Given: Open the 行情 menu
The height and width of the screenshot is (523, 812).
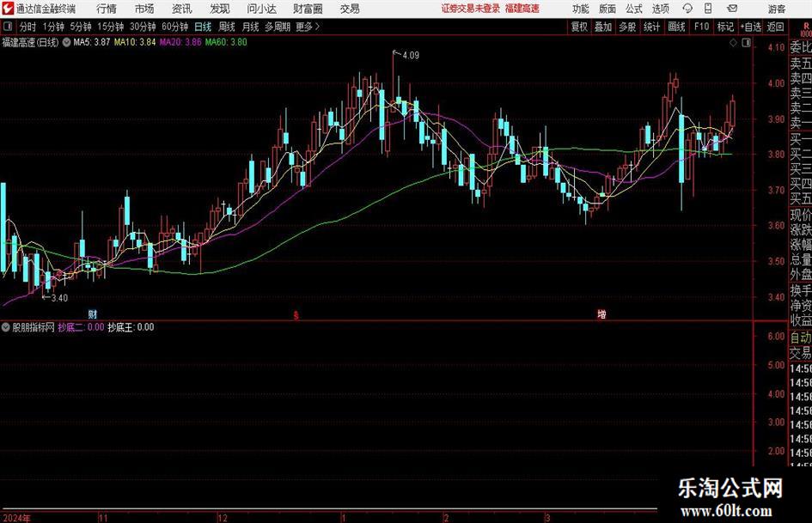Looking at the screenshot, I should coord(107,9).
